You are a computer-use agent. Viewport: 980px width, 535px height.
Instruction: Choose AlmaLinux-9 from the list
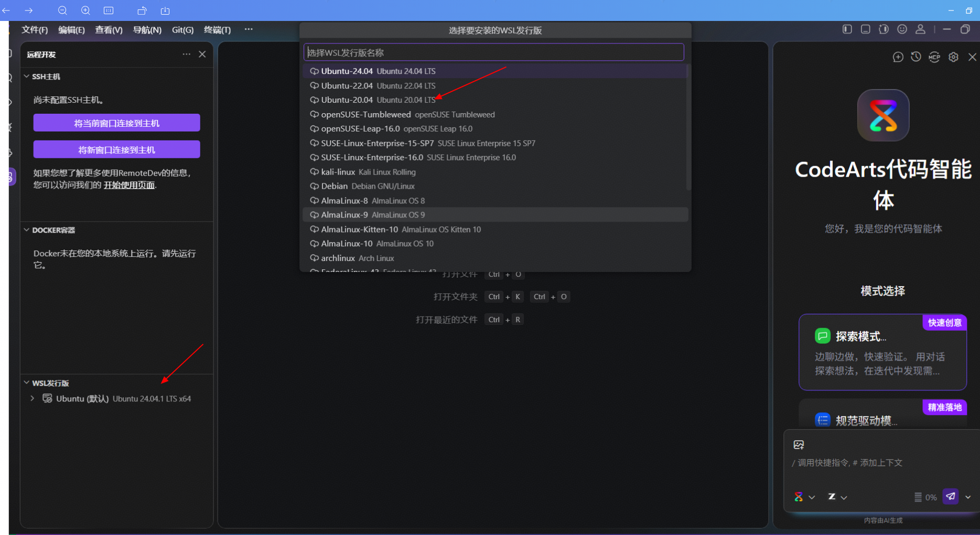point(495,215)
